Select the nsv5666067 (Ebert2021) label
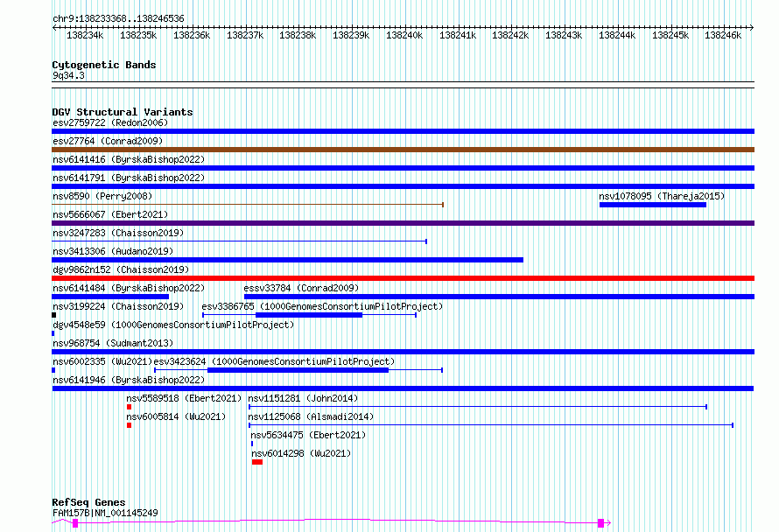779x532 pixels. (110, 214)
